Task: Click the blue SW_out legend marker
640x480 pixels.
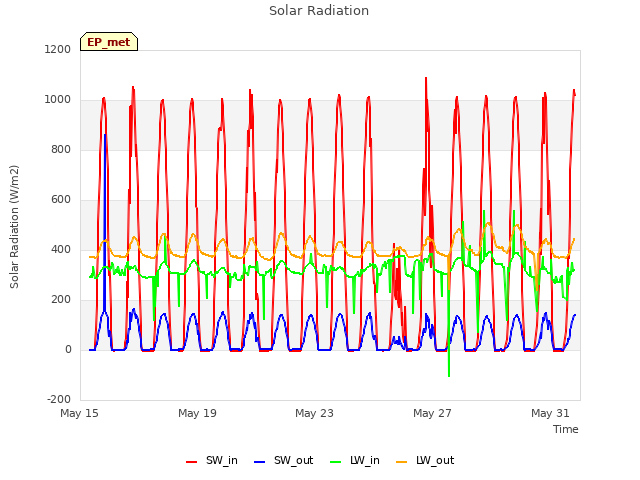Action: click(x=259, y=462)
